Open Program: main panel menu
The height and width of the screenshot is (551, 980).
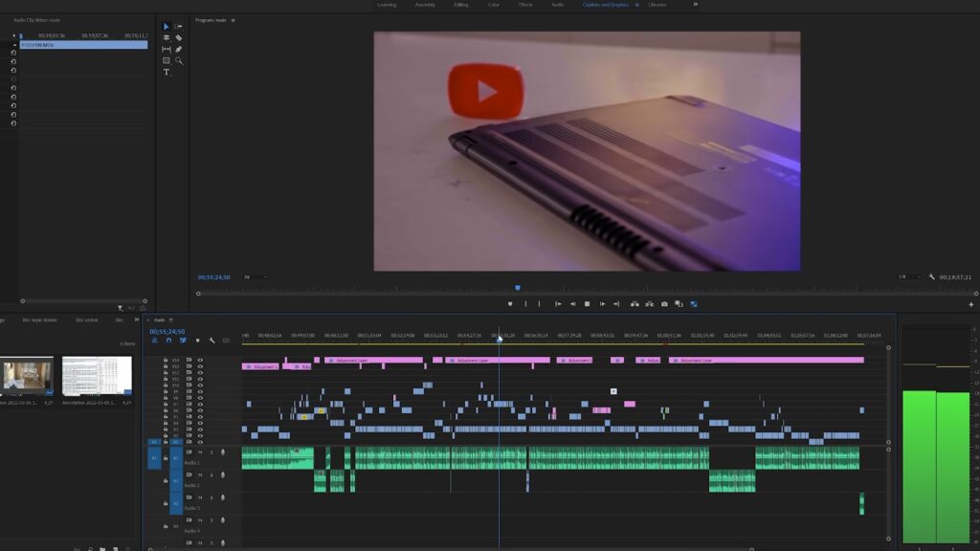tap(234, 20)
